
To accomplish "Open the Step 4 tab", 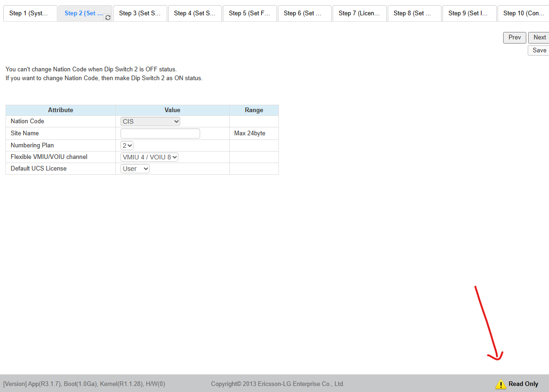I will (x=195, y=13).
